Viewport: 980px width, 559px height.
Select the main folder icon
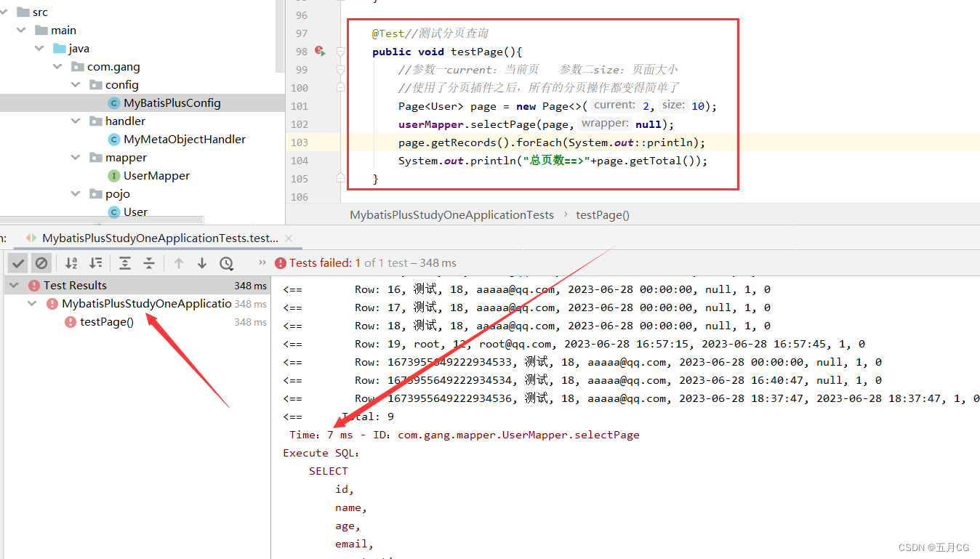click(41, 31)
